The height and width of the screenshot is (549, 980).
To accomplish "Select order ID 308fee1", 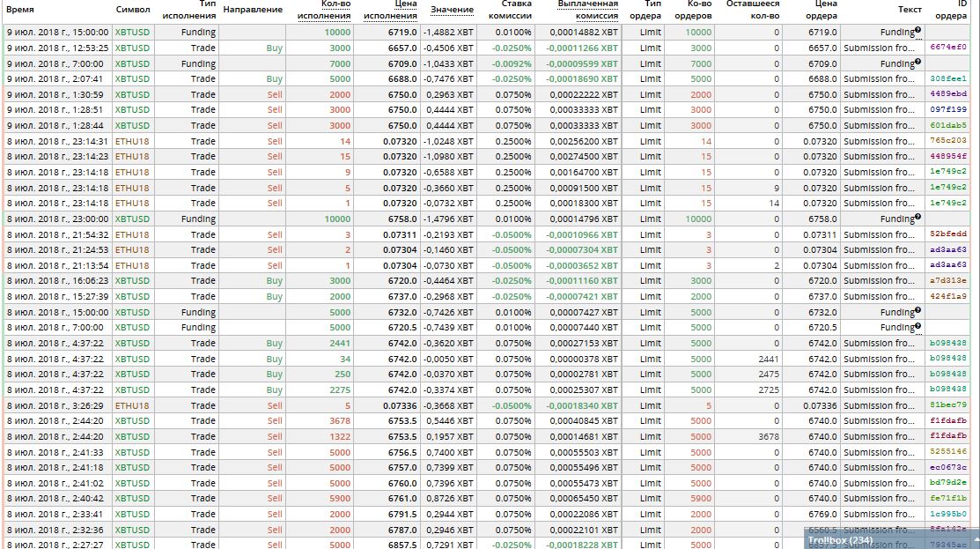I will tap(948, 78).
